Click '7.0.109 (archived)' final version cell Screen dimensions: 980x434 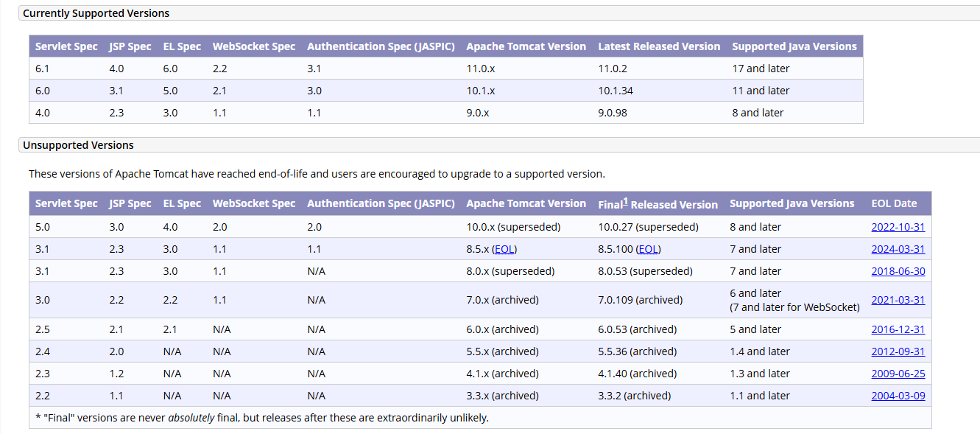pos(640,300)
